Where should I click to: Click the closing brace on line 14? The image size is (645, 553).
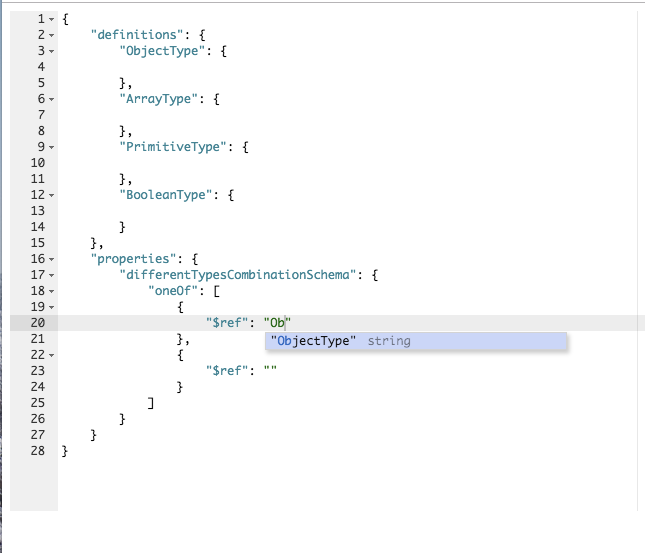point(122,227)
